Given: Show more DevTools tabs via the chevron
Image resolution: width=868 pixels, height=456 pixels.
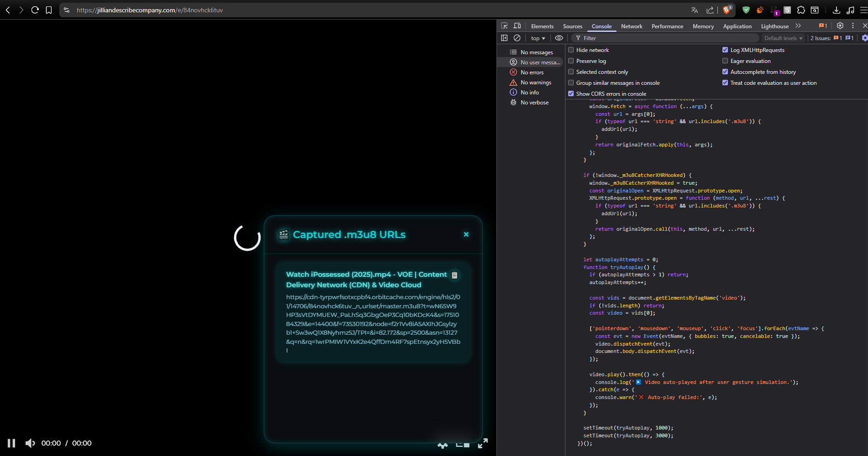Looking at the screenshot, I should tap(798, 26).
